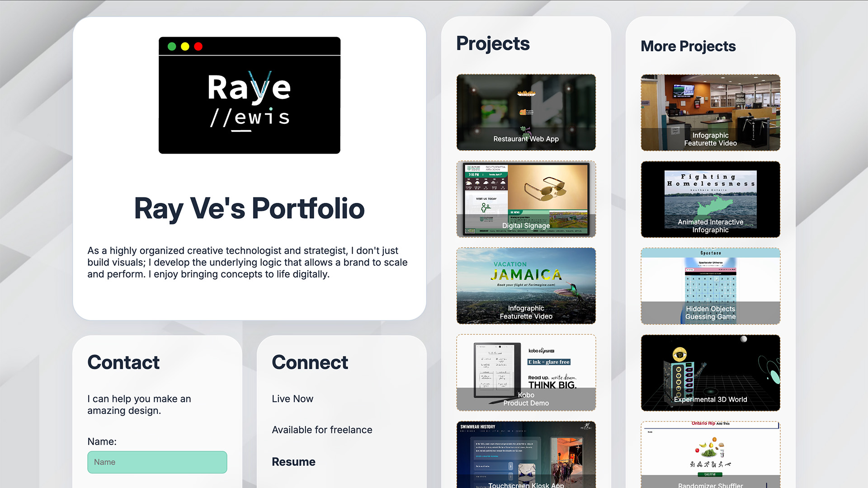Screen dimensions: 868x488
Task: Click the "Projects" heading
Action: coord(493,44)
